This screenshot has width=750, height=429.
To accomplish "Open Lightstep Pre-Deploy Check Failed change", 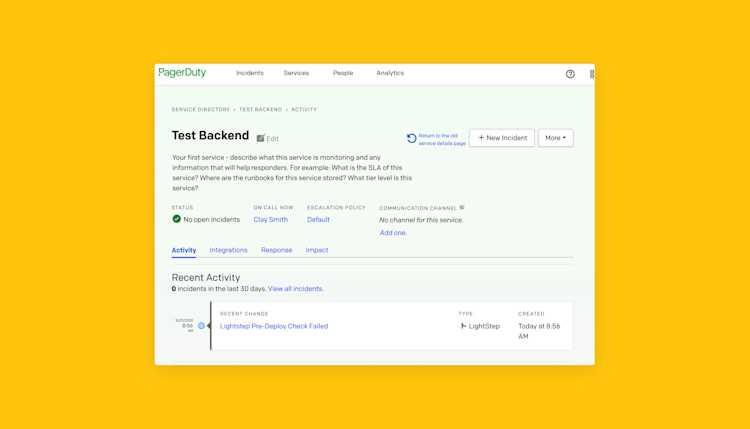I will pos(274,326).
